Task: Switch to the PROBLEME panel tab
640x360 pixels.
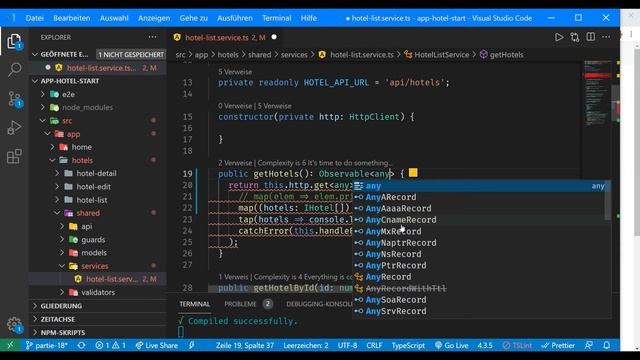Action: tap(240, 304)
